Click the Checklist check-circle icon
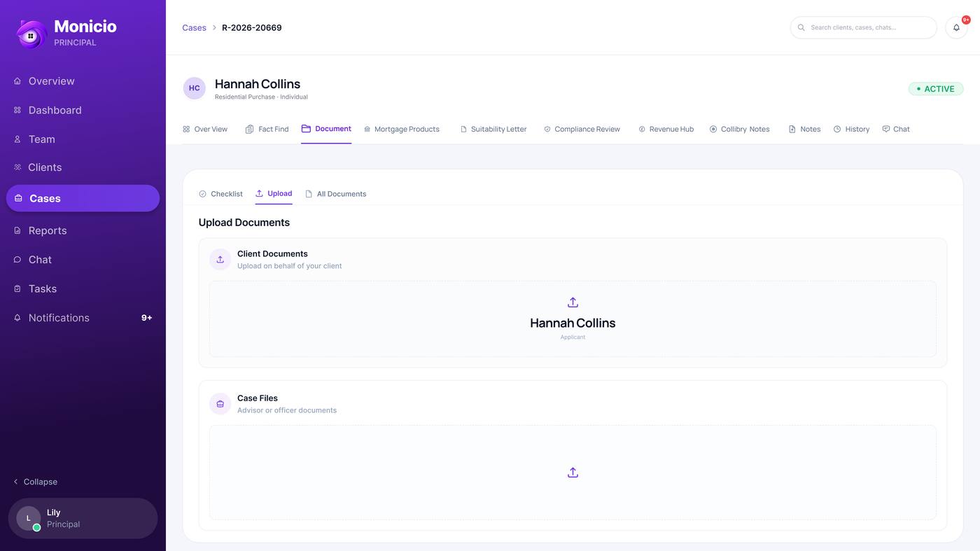The image size is (980, 551). click(x=202, y=194)
